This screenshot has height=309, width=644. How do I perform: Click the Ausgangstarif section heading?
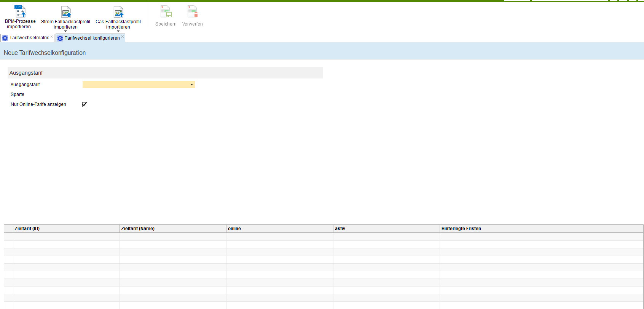point(26,73)
